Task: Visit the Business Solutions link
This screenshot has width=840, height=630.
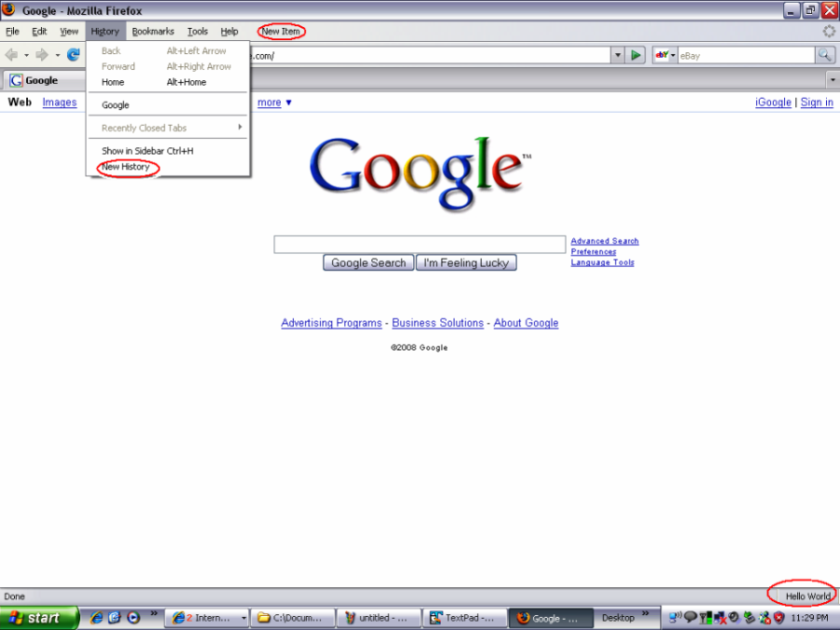Action: pos(438,323)
